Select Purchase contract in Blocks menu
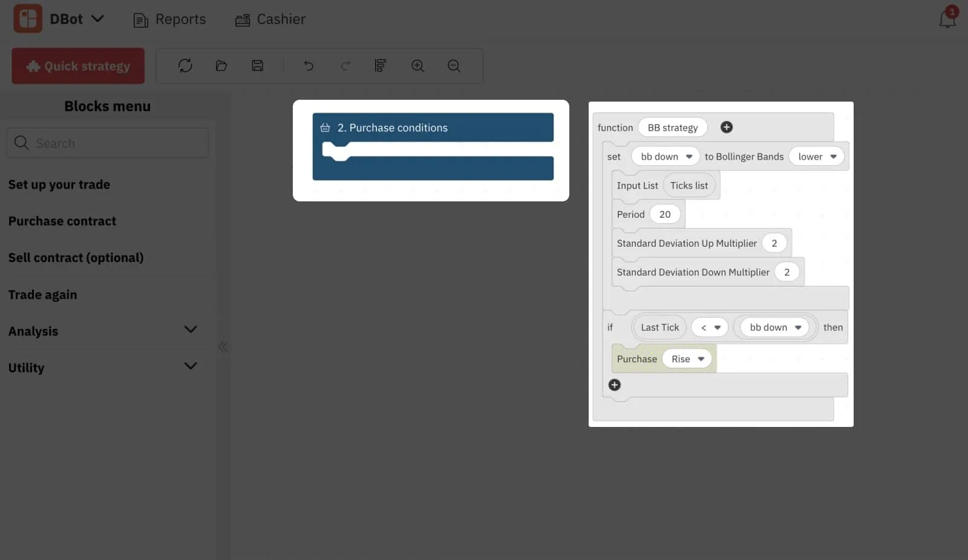Image resolution: width=968 pixels, height=560 pixels. [x=62, y=221]
